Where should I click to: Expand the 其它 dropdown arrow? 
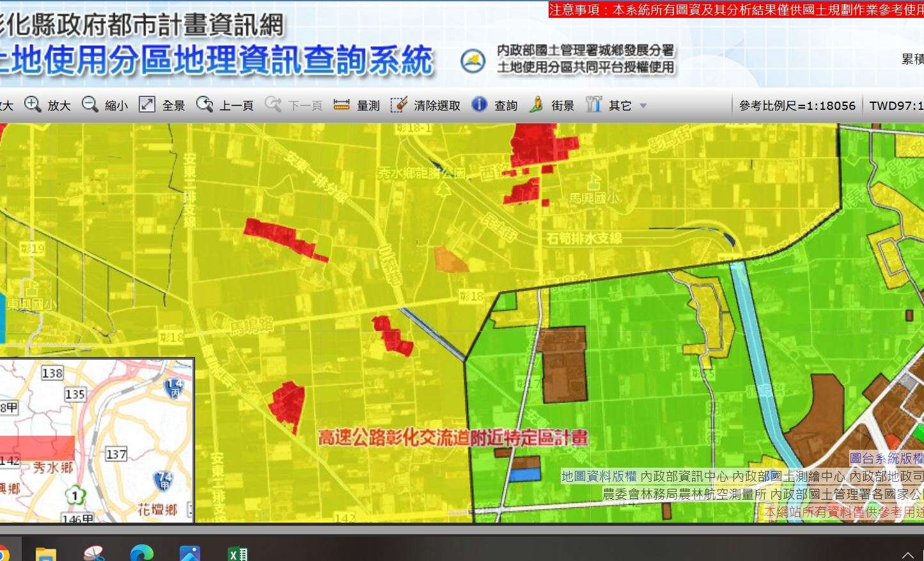click(x=643, y=106)
